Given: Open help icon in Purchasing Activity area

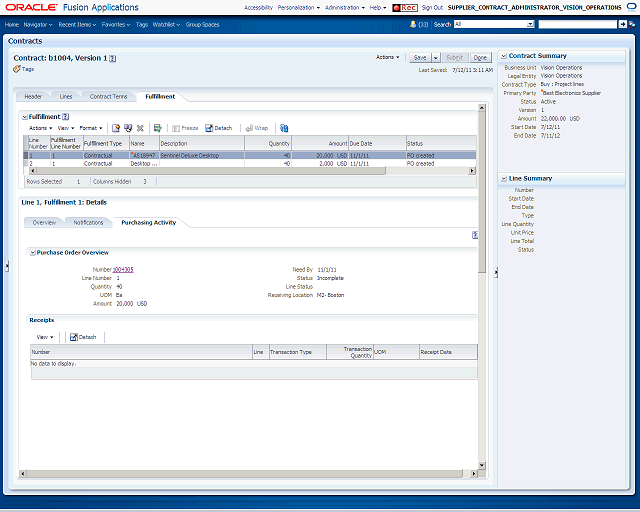Looking at the screenshot, I should tap(475, 235).
